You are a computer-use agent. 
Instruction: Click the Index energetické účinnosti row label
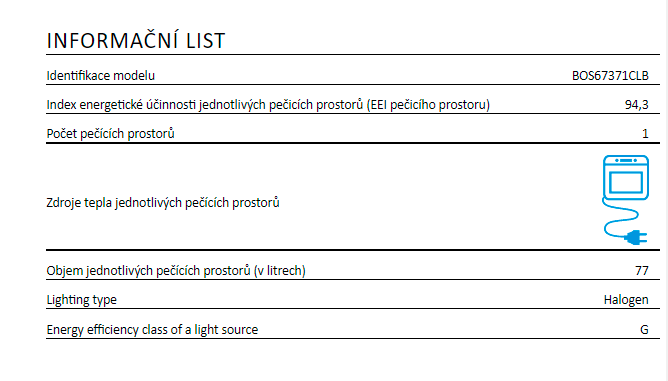268,105
